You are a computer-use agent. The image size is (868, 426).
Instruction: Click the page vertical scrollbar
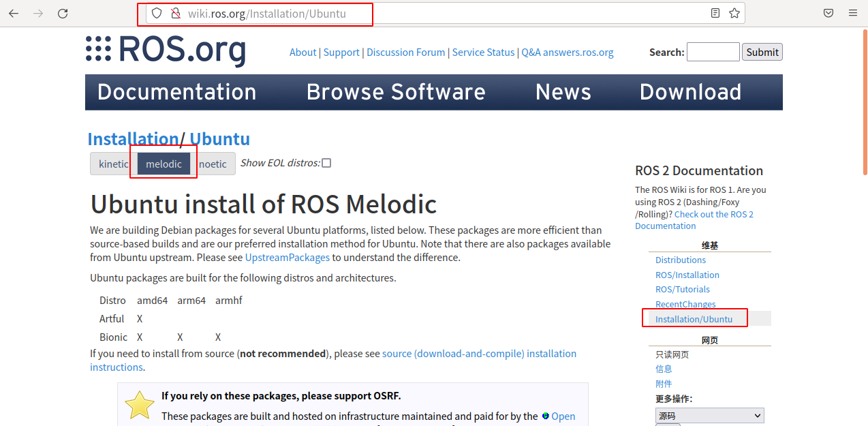tap(865, 102)
